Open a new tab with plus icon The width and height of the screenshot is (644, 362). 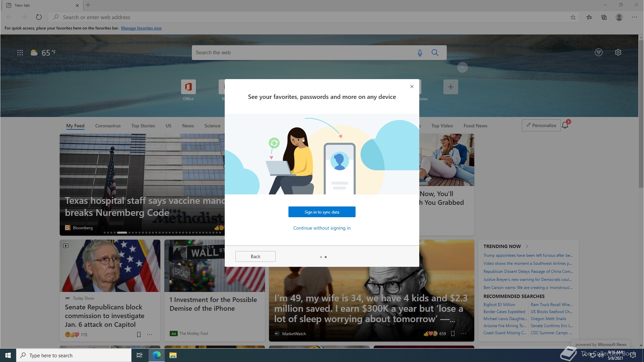click(x=88, y=5)
